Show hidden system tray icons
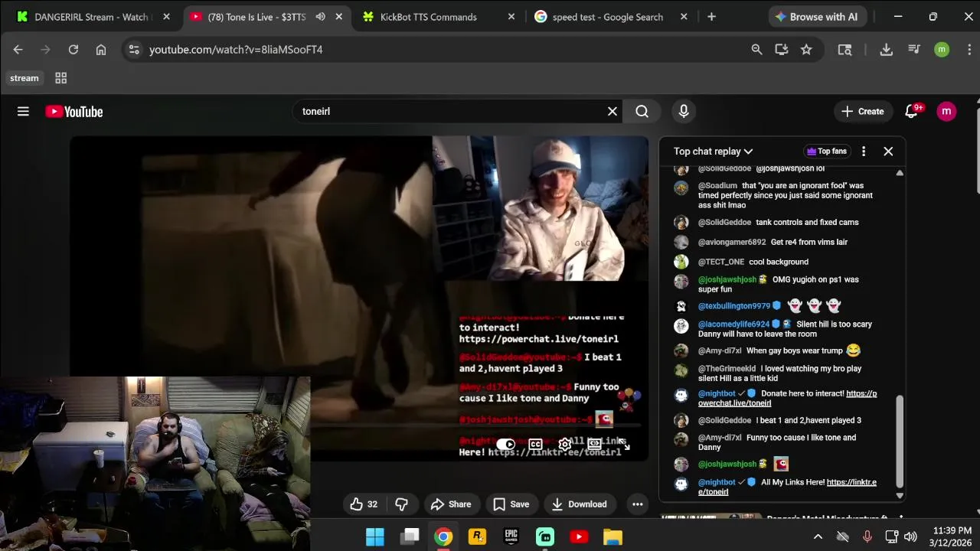Image resolution: width=980 pixels, height=551 pixels. click(x=818, y=537)
